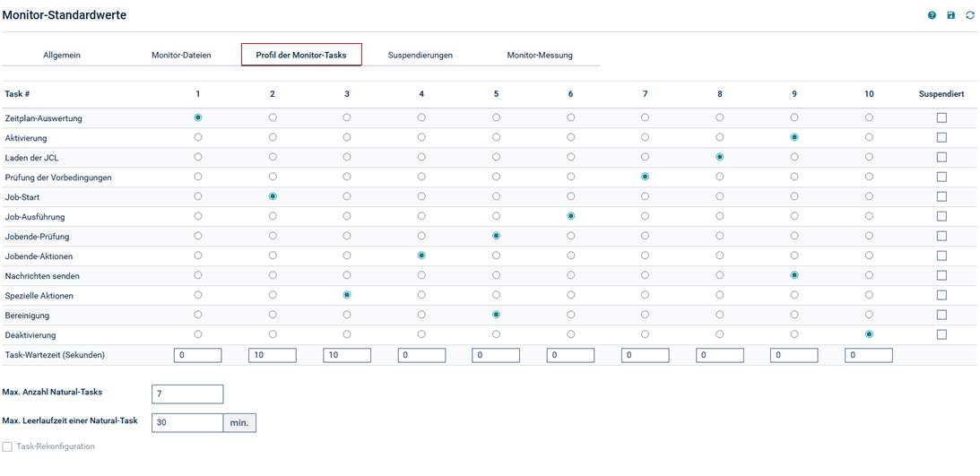The image size is (980, 476).
Task: Tick Suspendiert for Zeitplan-Auswertung
Action: coord(941,117)
